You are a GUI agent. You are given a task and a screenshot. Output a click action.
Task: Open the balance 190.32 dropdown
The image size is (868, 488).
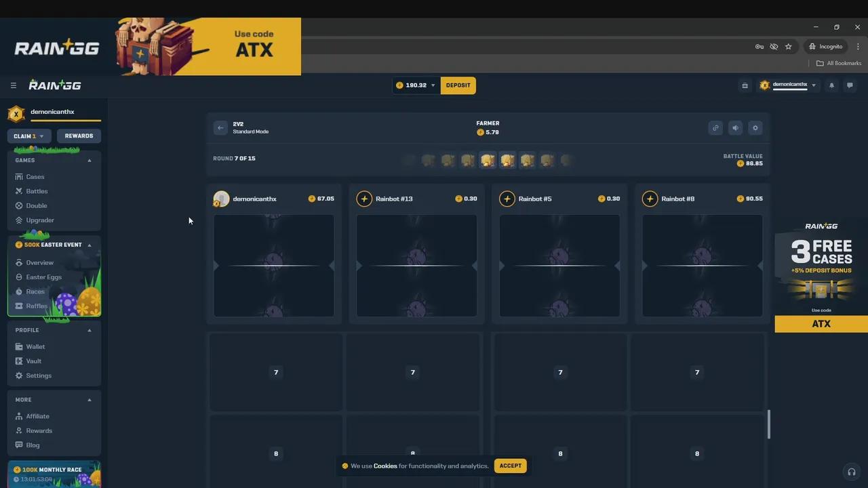click(x=416, y=85)
